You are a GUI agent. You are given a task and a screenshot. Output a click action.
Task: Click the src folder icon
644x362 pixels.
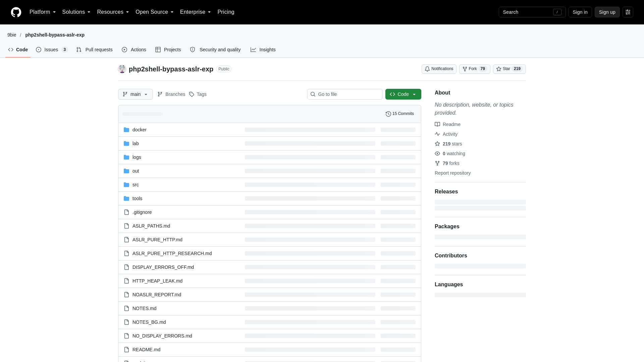pyautogui.click(x=126, y=185)
